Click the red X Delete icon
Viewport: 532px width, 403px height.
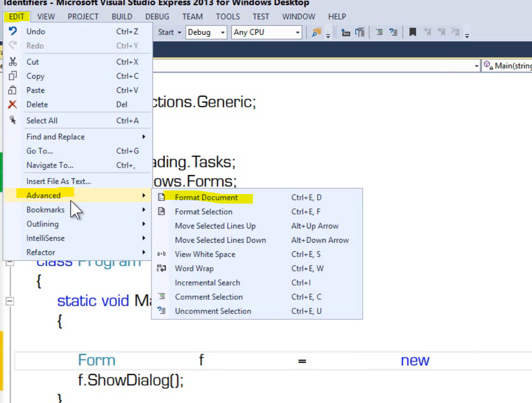(13, 104)
